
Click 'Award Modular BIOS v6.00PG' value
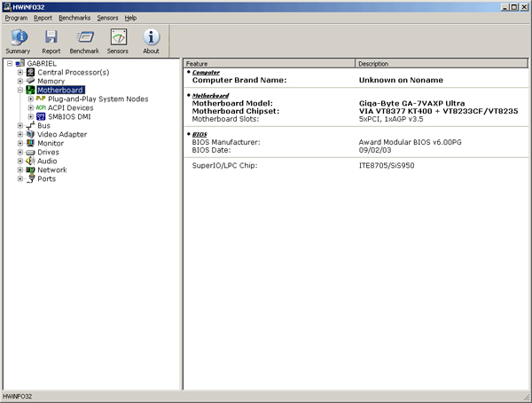411,142
